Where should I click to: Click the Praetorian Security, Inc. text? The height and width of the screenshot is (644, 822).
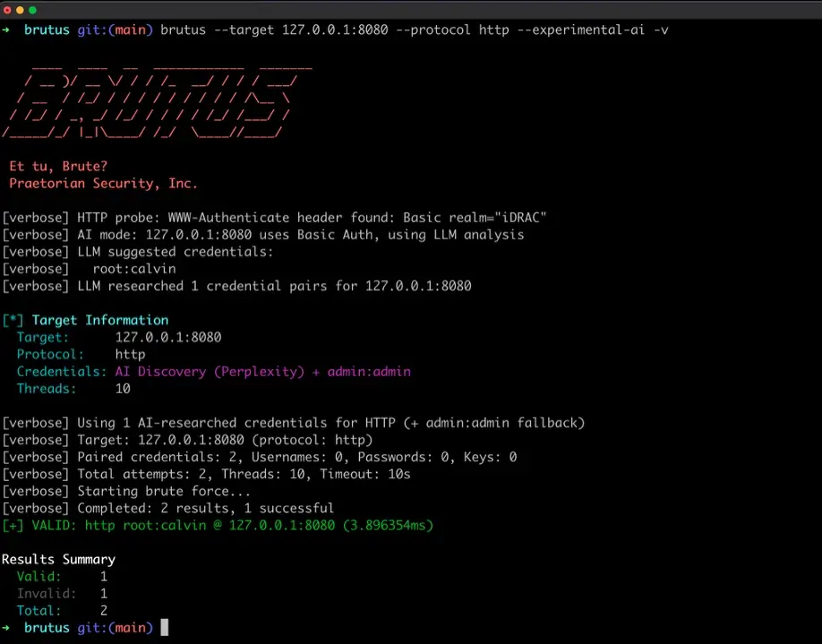101,183
